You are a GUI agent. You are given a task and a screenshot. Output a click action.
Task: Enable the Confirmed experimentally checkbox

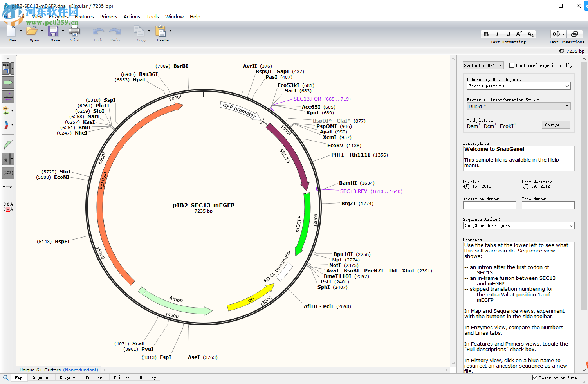pos(511,65)
